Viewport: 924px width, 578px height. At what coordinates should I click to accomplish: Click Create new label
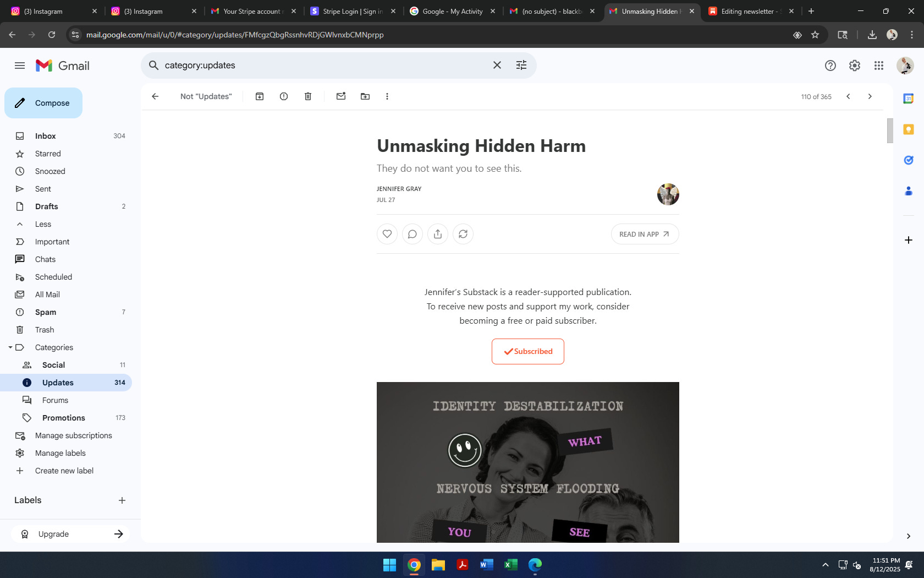pyautogui.click(x=66, y=471)
